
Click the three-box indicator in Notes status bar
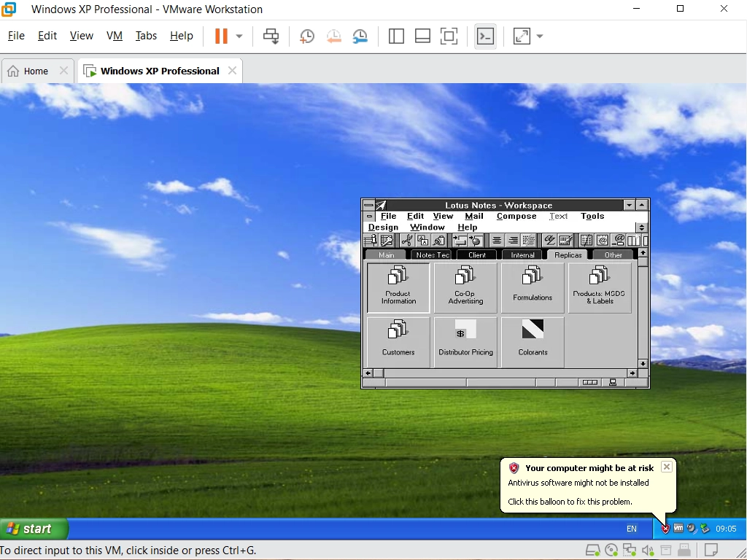pyautogui.click(x=589, y=382)
